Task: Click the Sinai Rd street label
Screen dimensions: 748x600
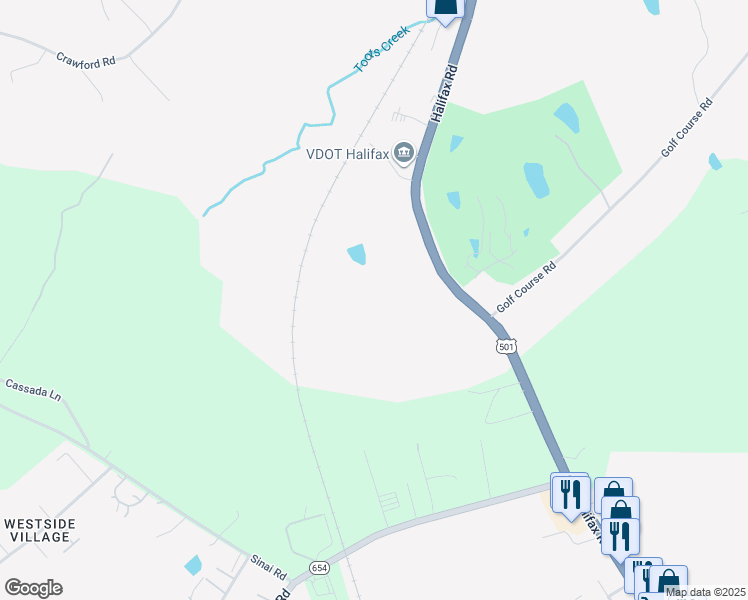Action: [268, 567]
